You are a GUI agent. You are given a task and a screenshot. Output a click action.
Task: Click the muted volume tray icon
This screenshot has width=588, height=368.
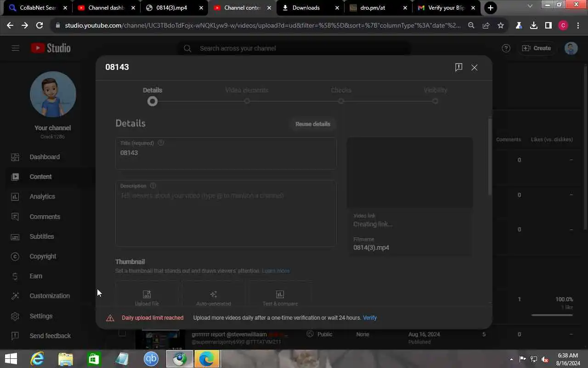coord(544,359)
